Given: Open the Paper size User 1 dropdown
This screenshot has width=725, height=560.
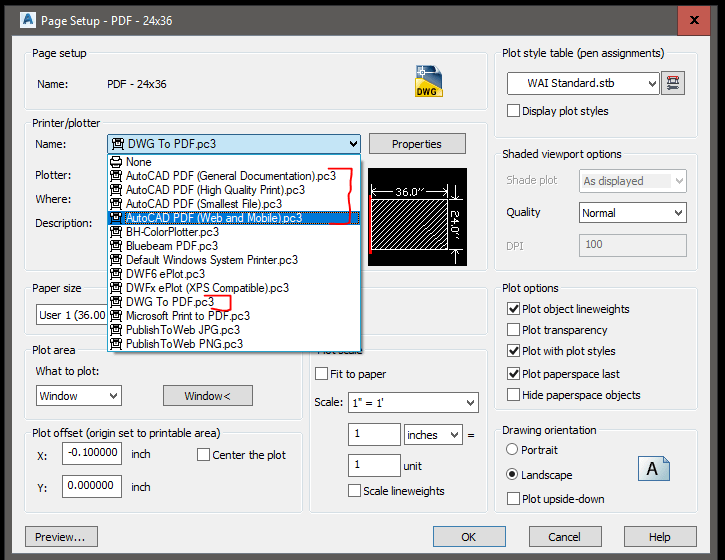Looking at the screenshot, I should point(72,315).
